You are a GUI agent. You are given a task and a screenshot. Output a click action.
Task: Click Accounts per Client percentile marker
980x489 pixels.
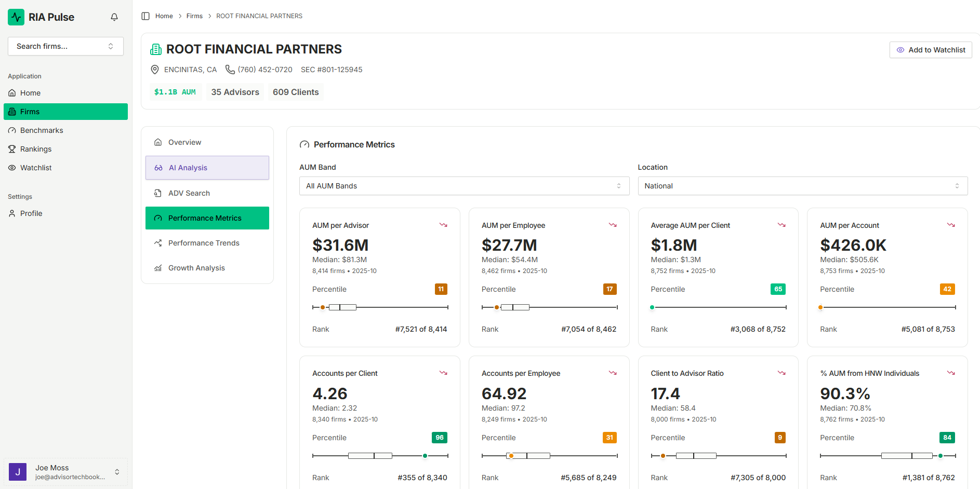[x=425, y=456]
